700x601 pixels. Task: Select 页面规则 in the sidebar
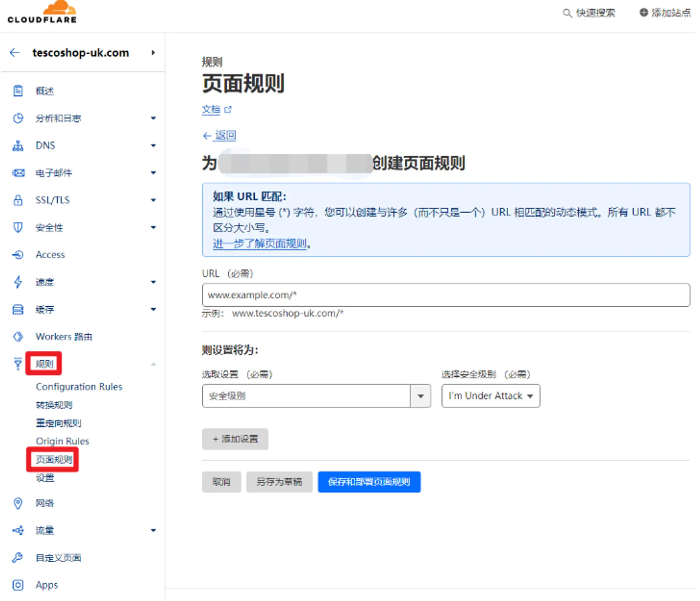tap(54, 459)
